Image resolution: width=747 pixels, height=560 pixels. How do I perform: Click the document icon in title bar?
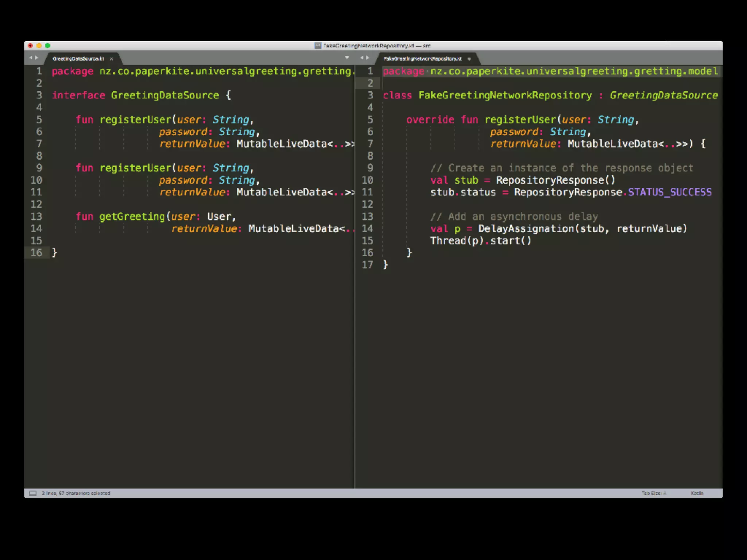point(318,46)
